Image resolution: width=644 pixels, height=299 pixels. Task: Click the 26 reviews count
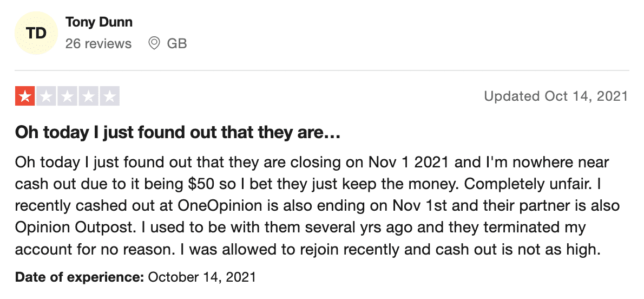(98, 43)
